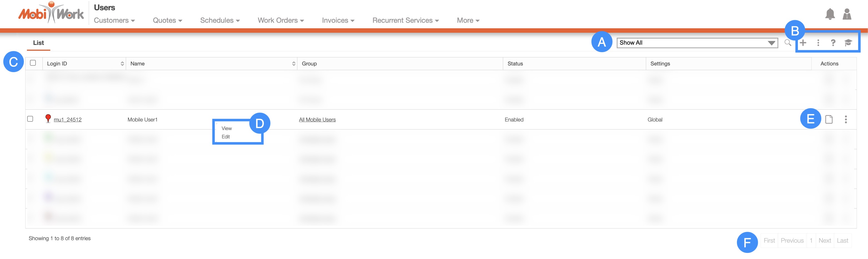
Task: Click the search magnifier icon
Action: tap(787, 43)
